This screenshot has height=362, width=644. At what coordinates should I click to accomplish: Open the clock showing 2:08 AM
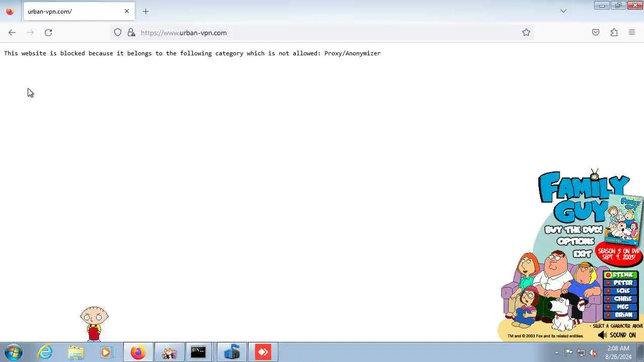tap(618, 352)
